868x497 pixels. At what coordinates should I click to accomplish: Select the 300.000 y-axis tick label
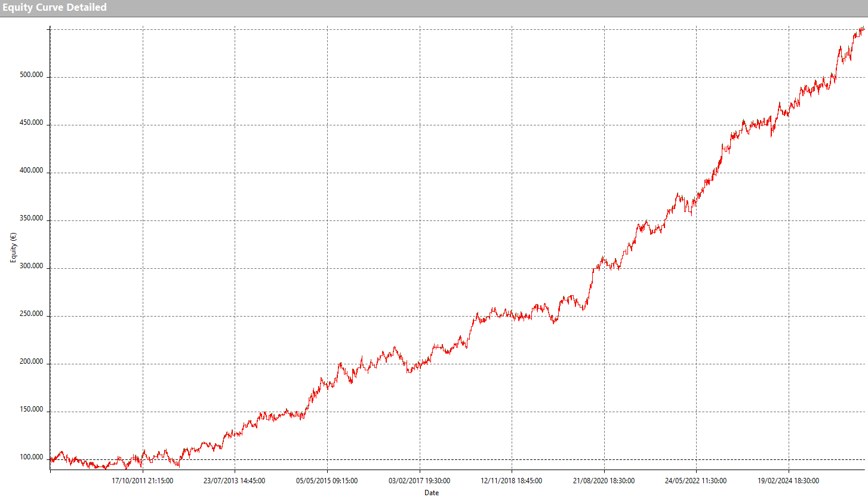pos(32,267)
